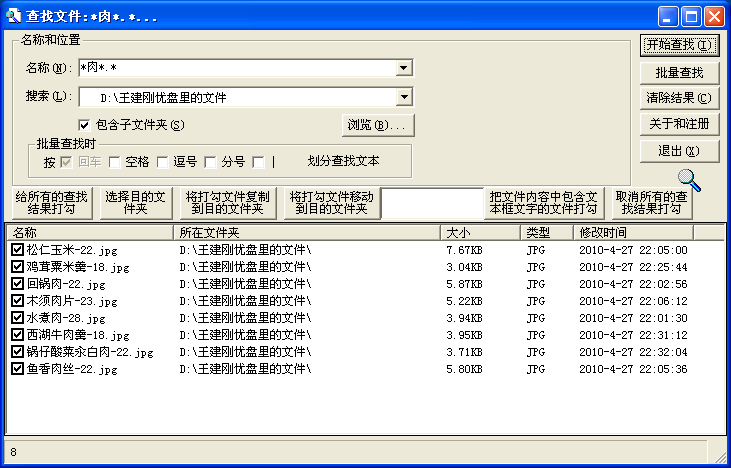Click 清除结果 button
Image resolution: width=731 pixels, height=468 pixels.
tap(679, 98)
